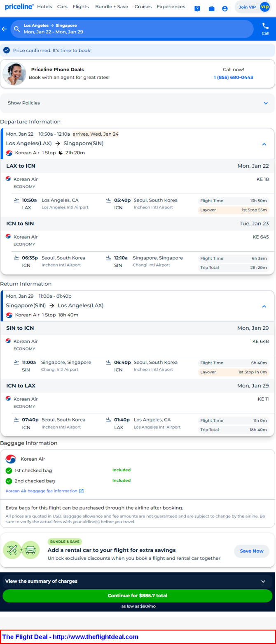The height and width of the screenshot is (644, 276).
Task: Open the Flights menu item
Action: (x=81, y=7)
